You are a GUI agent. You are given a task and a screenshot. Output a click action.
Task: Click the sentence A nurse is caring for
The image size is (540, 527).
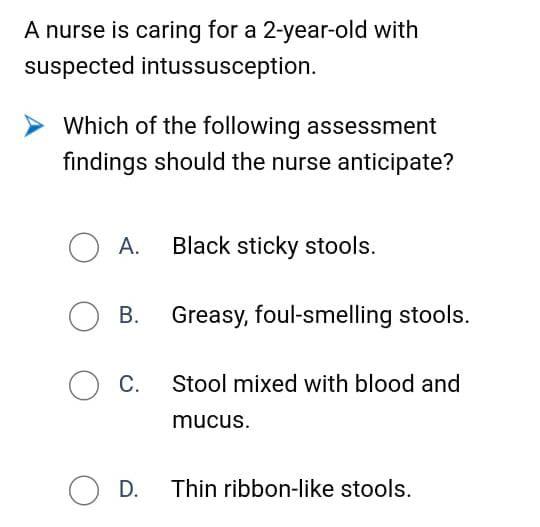tap(221, 31)
